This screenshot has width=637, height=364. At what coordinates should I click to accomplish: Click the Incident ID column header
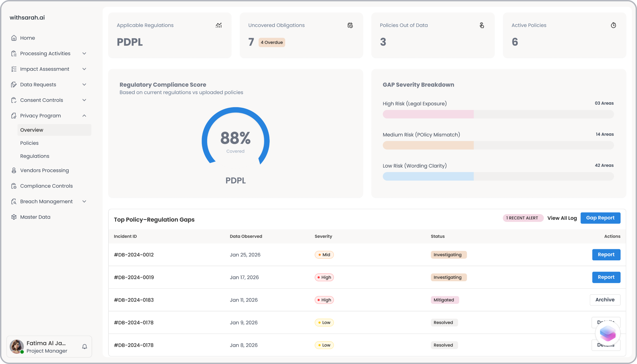(x=125, y=236)
